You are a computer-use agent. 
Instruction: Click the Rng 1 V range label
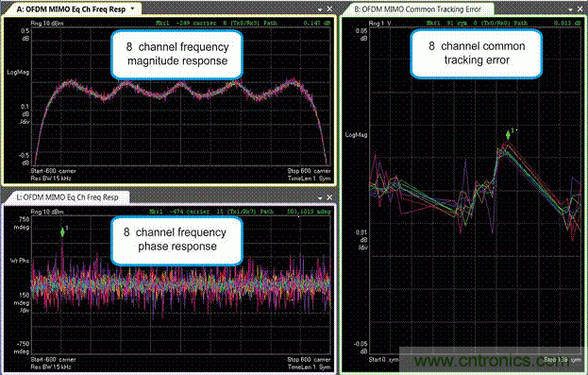click(379, 24)
